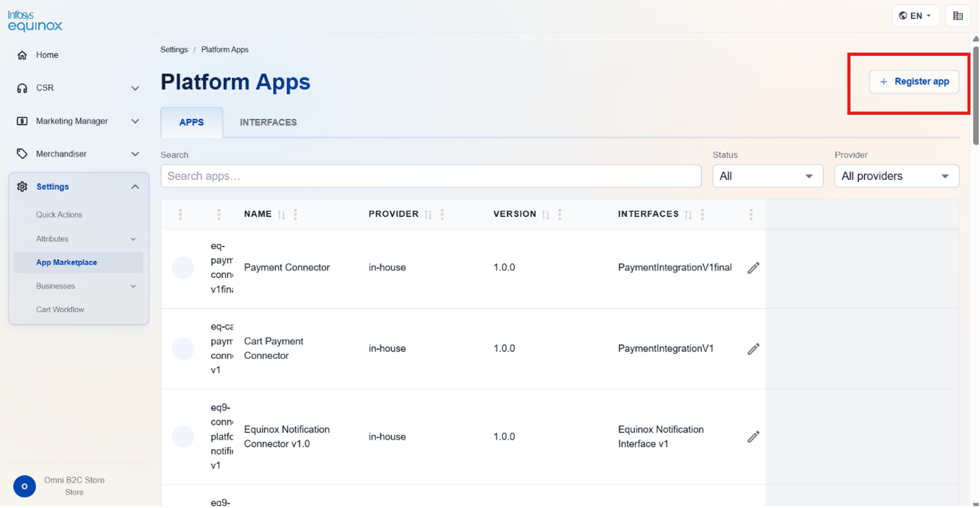Viewport: 980px width, 508px height.
Task: Open INTERFACES column options menu dots
Action: point(703,215)
